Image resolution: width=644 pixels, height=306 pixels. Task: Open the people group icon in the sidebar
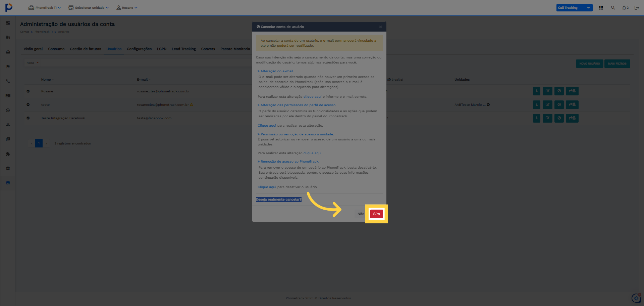(x=8, y=125)
